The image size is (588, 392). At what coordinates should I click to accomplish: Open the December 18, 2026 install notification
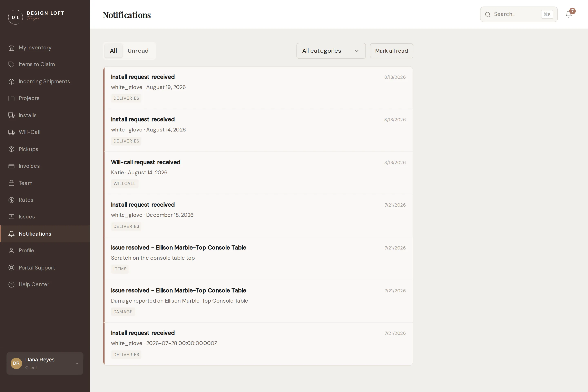click(x=258, y=216)
